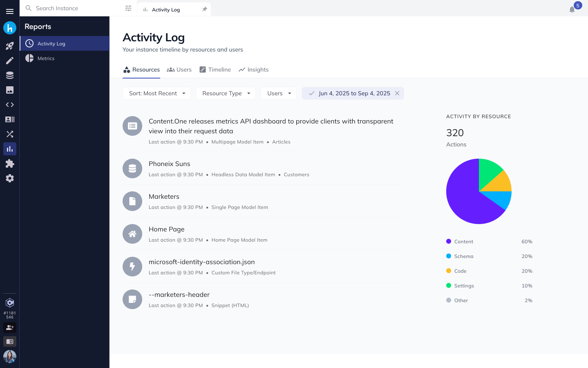Screen dimensions: 588x368
Task: Select the pencil content editing icon
Action: (x=10, y=60)
